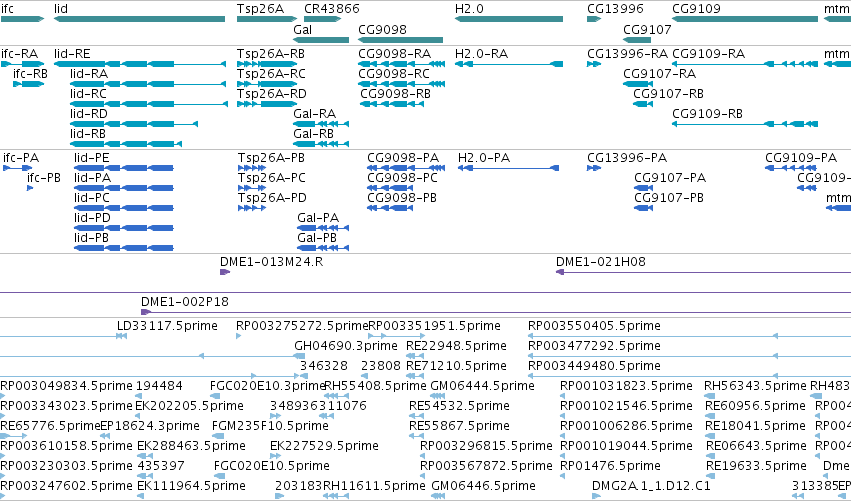Click the lid-PB protein glyph
This screenshot has width=851, height=501.
click(124, 249)
